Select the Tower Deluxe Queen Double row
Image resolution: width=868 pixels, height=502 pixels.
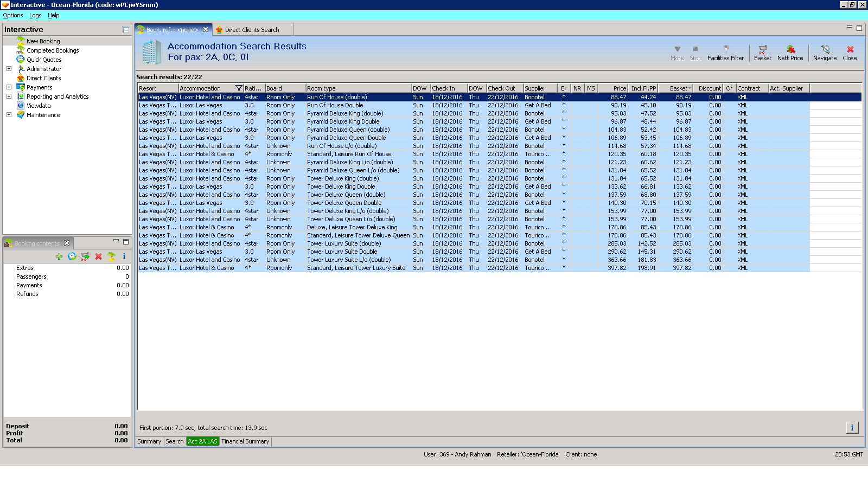[x=474, y=203]
